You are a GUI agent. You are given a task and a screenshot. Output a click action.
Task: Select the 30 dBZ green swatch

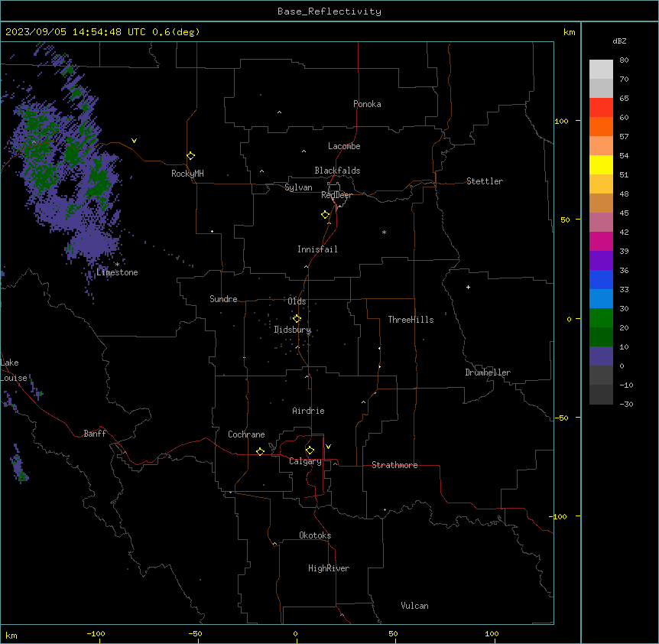click(601, 318)
